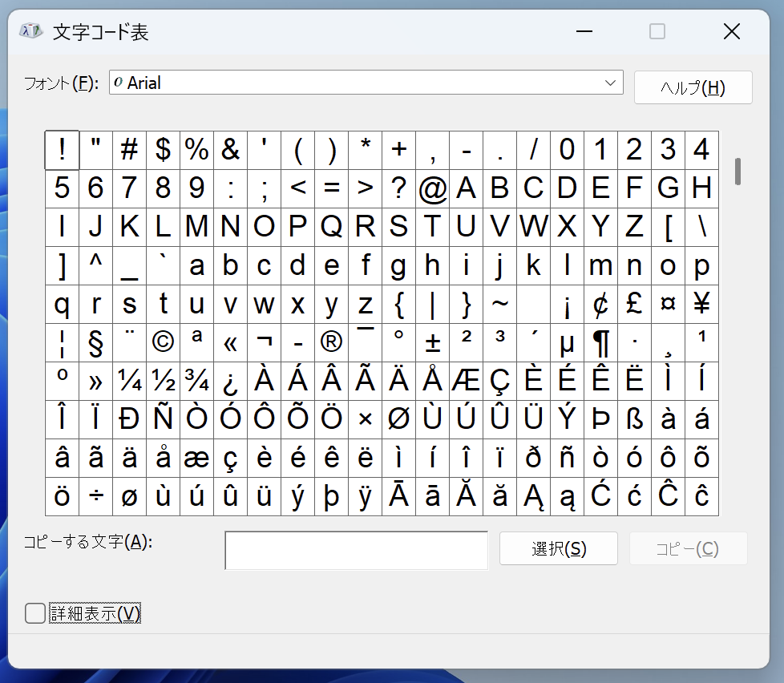The width and height of the screenshot is (784, 683).
Task: Open the フォント dropdown list
Action: point(612,83)
